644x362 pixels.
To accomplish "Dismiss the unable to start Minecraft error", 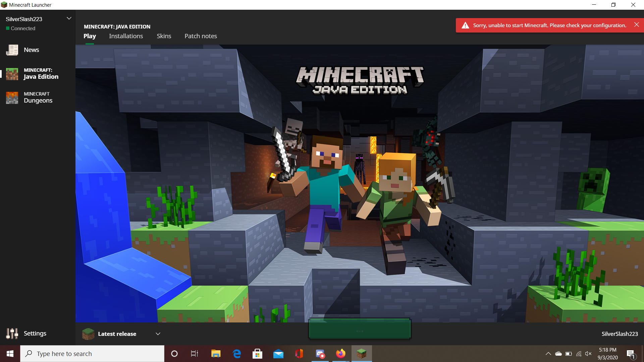I will click(x=636, y=25).
